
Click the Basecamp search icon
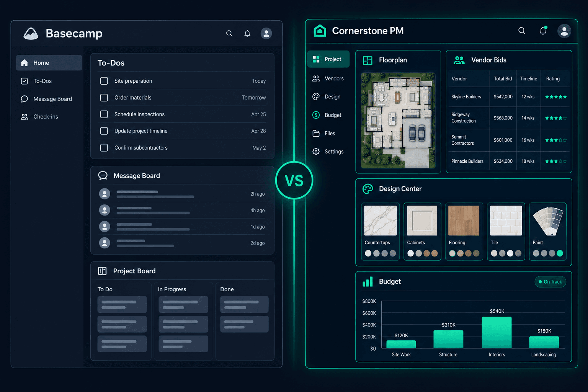tap(229, 34)
